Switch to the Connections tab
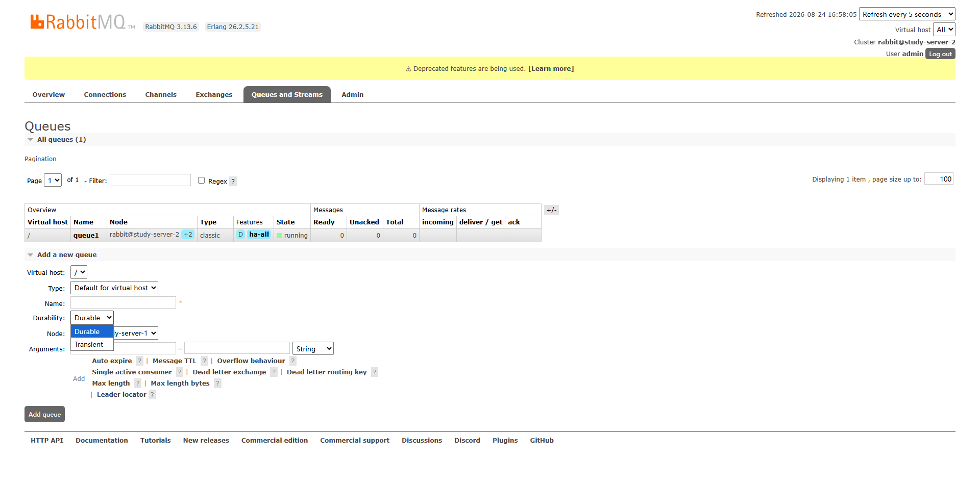Image resolution: width=980 pixels, height=486 pixels. point(105,94)
